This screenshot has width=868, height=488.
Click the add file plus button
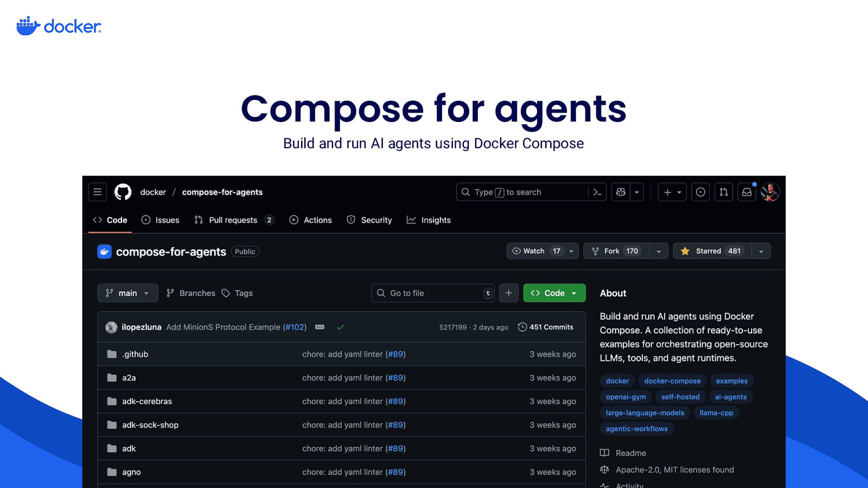point(509,293)
